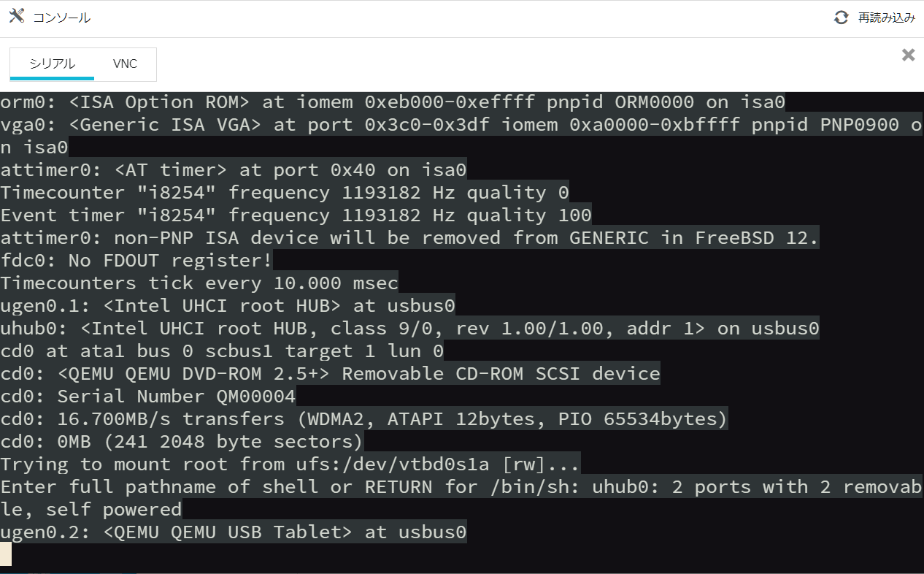Close the console panel with the X

(x=908, y=54)
